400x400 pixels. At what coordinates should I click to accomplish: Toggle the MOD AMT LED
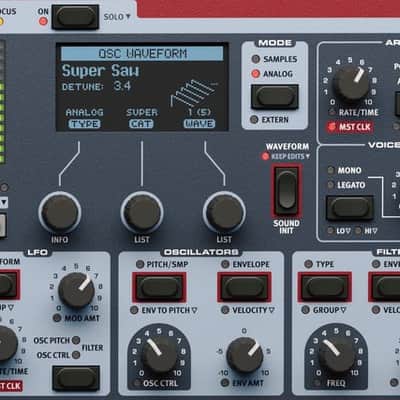[x=57, y=318]
